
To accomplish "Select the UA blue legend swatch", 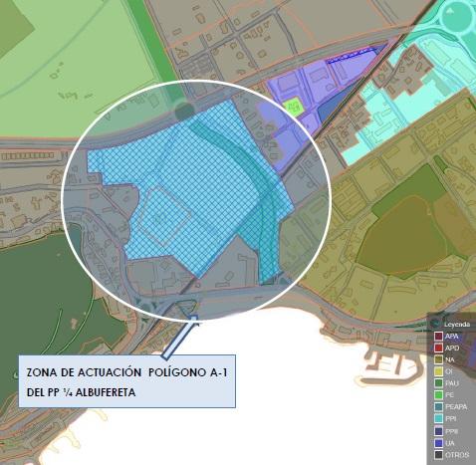I will click(438, 443).
